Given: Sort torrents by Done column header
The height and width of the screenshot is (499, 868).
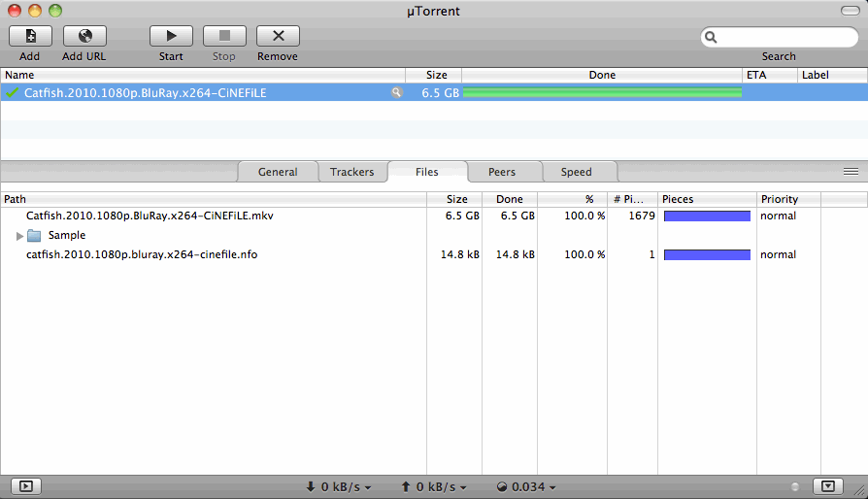Looking at the screenshot, I should tap(602, 75).
